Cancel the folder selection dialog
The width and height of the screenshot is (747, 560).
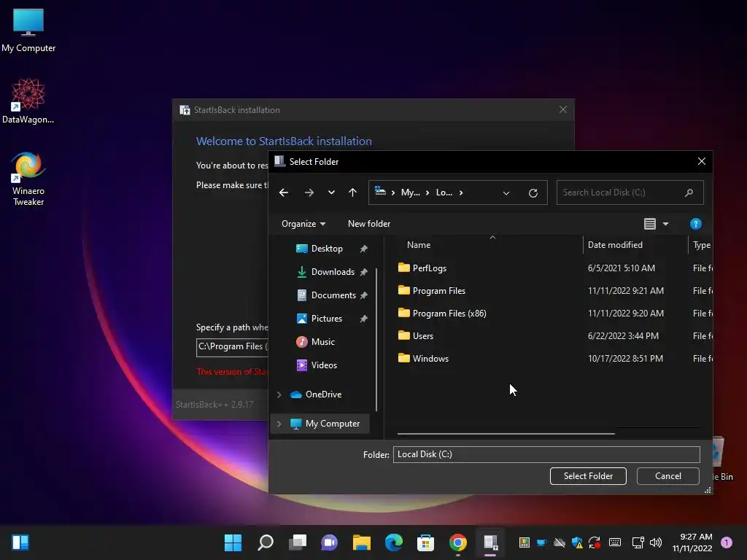click(x=668, y=476)
